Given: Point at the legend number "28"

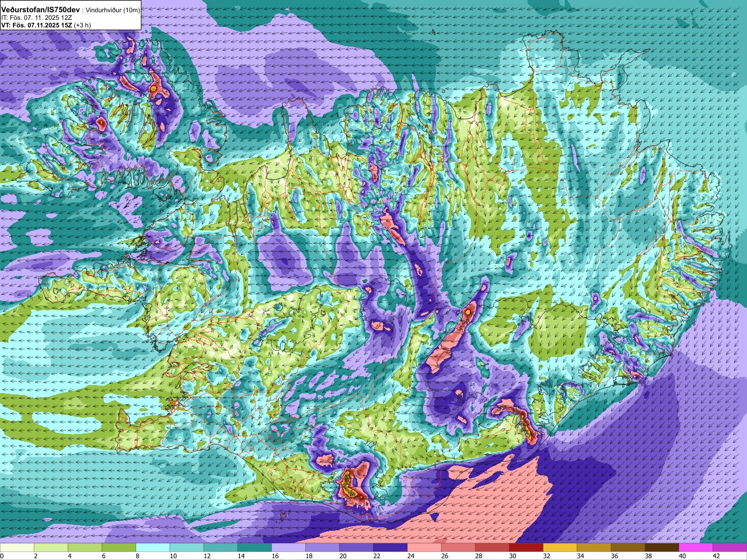Looking at the screenshot, I should pos(478,556).
